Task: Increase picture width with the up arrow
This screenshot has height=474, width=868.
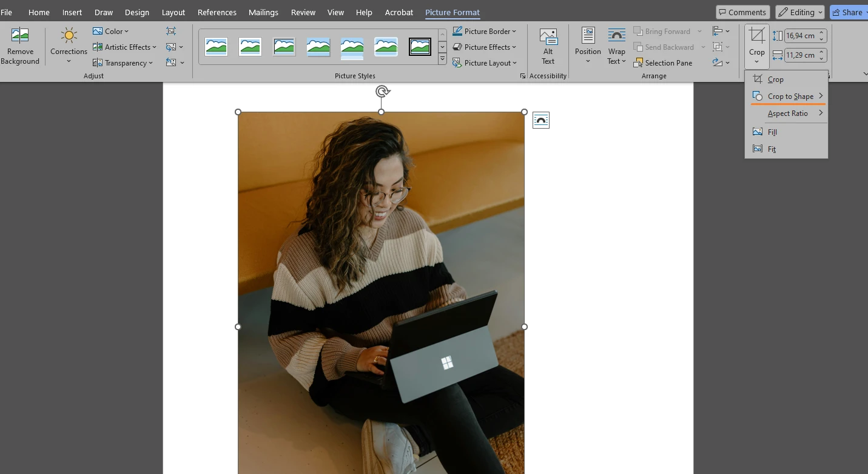Action: [x=821, y=52]
